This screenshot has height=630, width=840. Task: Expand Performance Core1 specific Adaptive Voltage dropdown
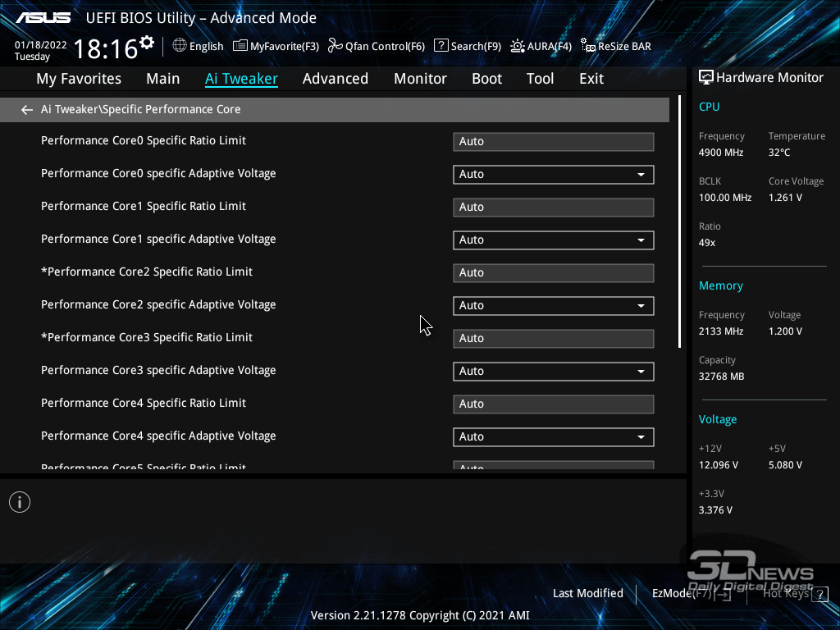coord(554,240)
